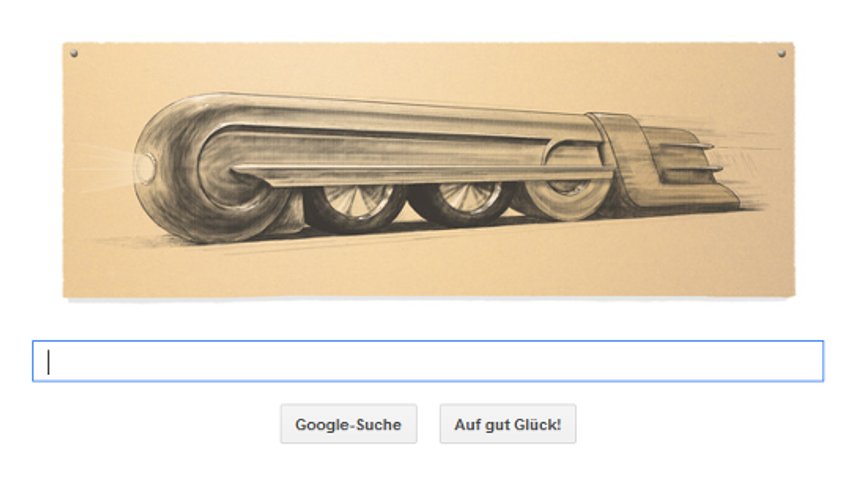This screenshot has width=850, height=478.
Task: Focus the Google search input field
Action: pyautogui.click(x=428, y=361)
